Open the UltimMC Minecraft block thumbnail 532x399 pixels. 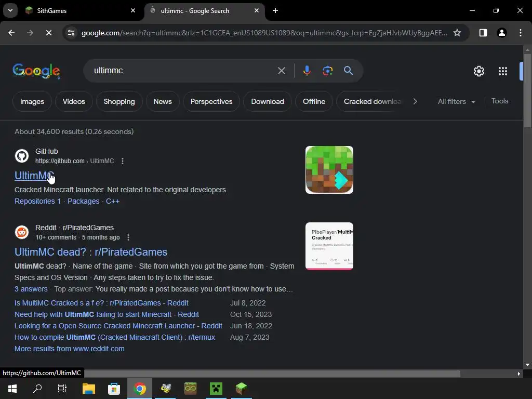[x=329, y=170]
